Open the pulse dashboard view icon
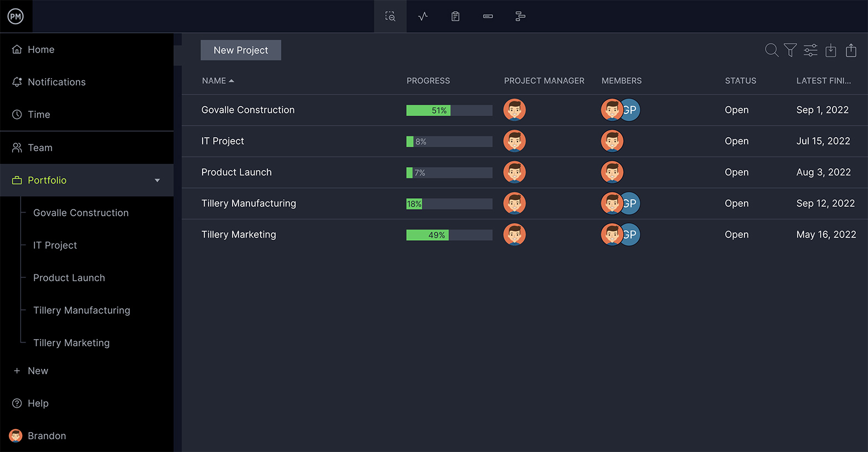This screenshot has width=868, height=452. click(x=423, y=17)
